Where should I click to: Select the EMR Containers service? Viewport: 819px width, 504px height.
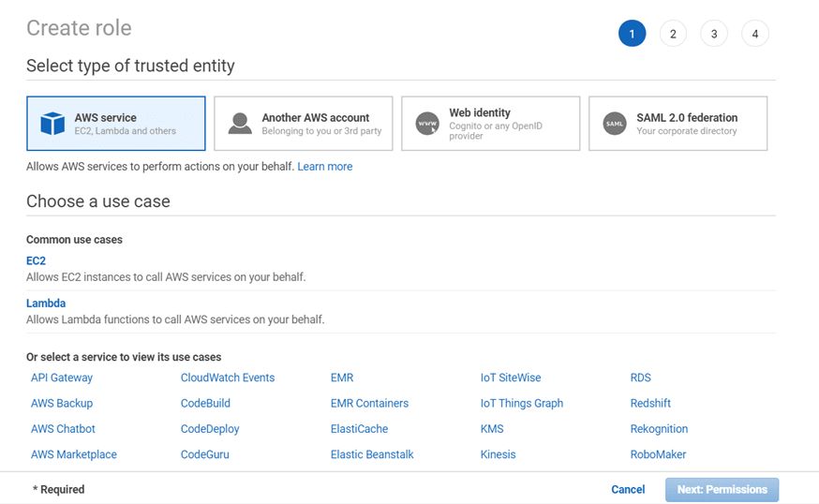click(369, 403)
